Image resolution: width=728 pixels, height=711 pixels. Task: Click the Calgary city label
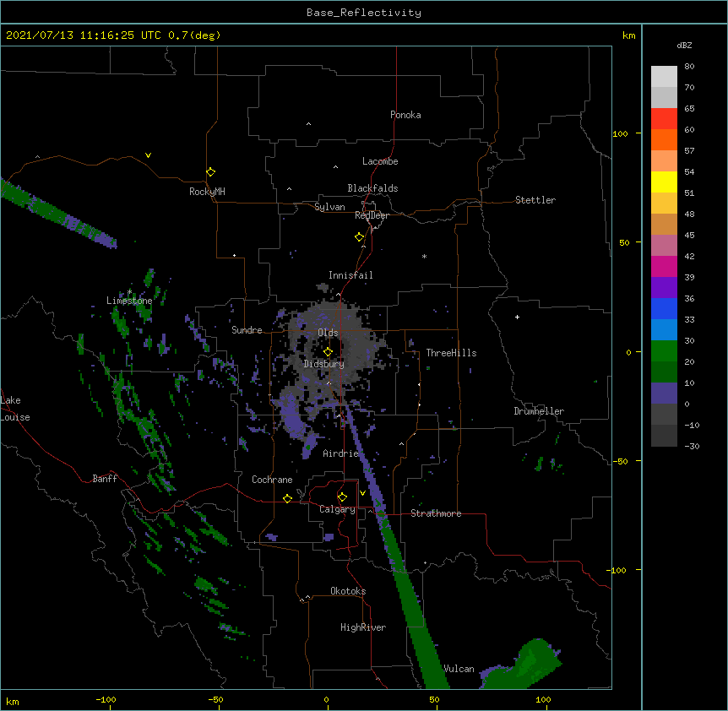[x=337, y=509]
